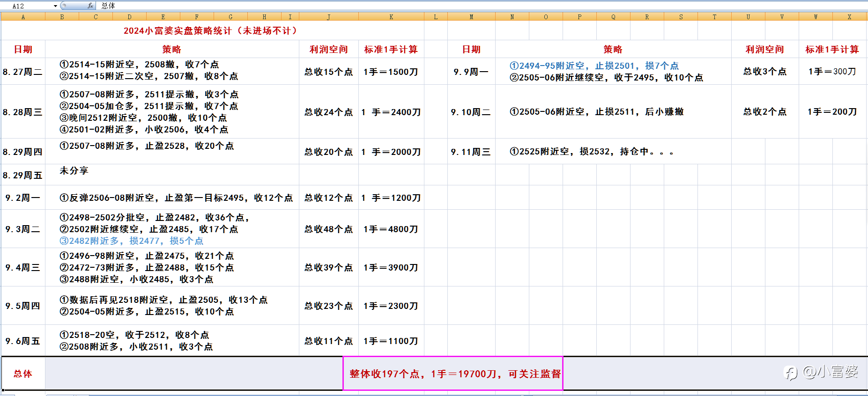Click the 8.27周二 date cell

click(x=23, y=72)
